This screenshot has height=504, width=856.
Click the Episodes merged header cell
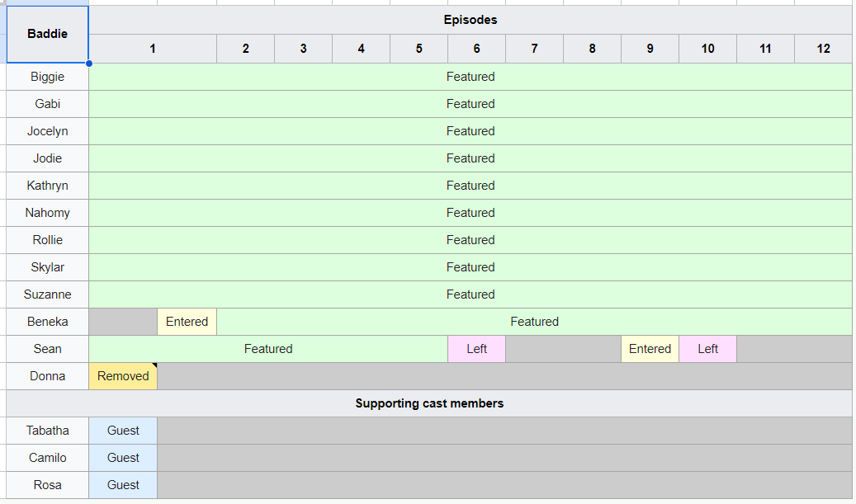click(x=471, y=20)
